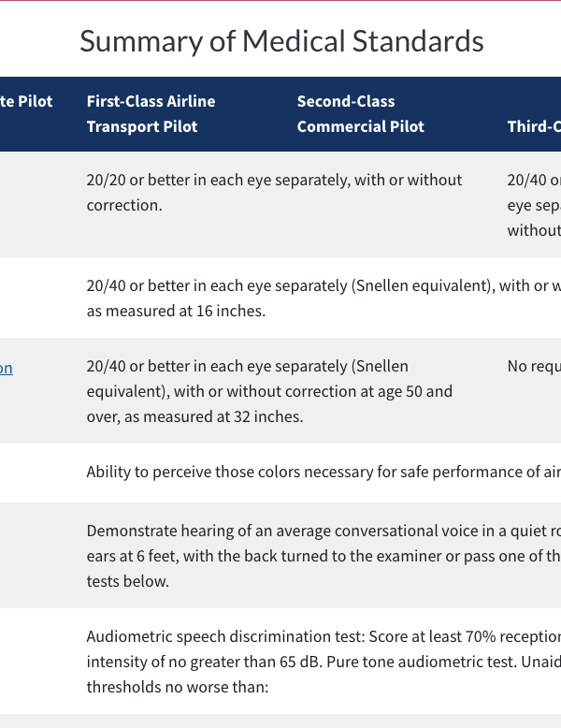Click the cut-off 'No requ' cell

pos(534,366)
